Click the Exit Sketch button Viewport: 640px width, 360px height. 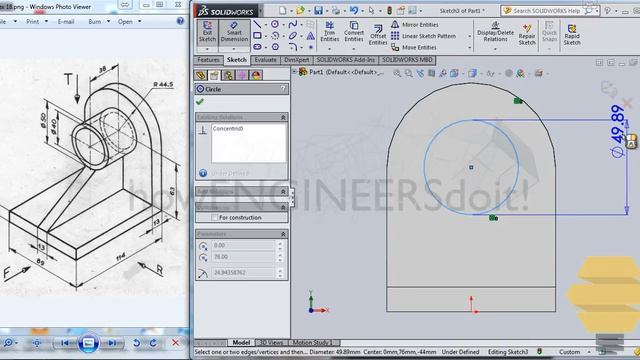click(207, 32)
